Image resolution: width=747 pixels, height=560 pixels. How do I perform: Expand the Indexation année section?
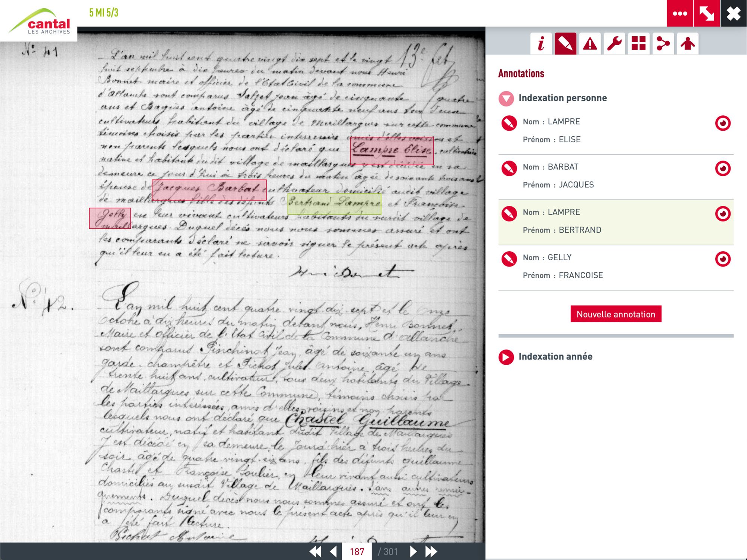pos(506,357)
